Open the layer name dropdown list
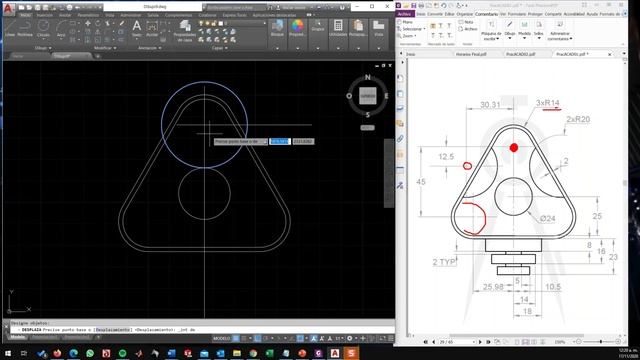The width and height of the screenshot is (640, 360). pos(264,24)
